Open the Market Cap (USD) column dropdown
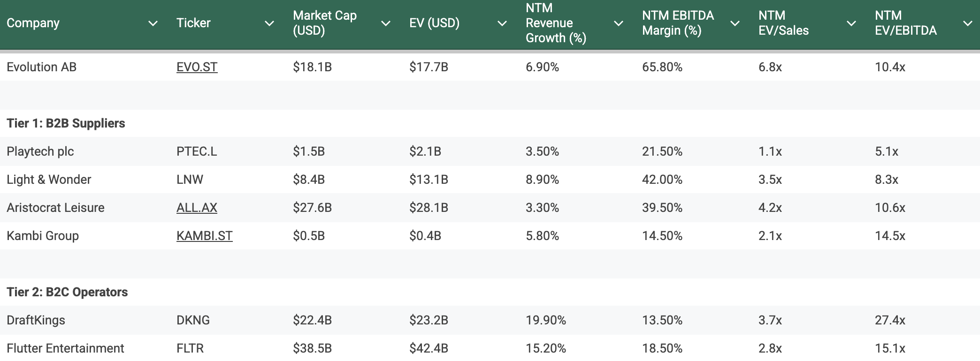This screenshot has width=980, height=361. (386, 23)
